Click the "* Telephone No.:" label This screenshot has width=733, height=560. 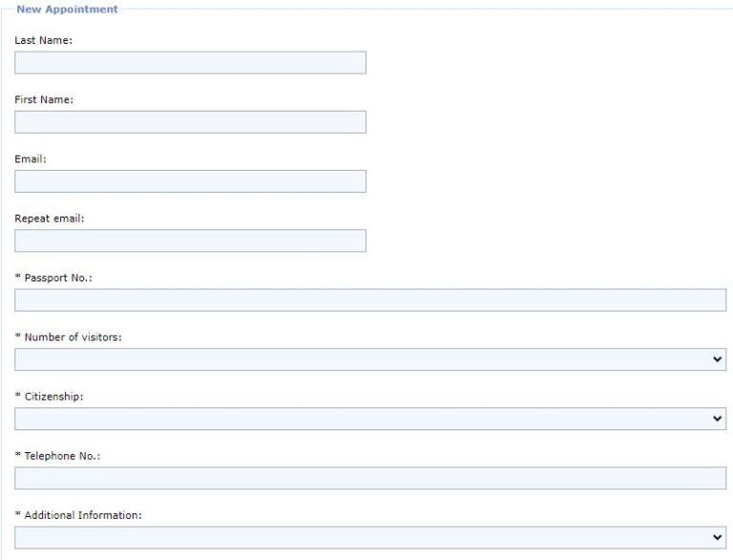point(57,456)
